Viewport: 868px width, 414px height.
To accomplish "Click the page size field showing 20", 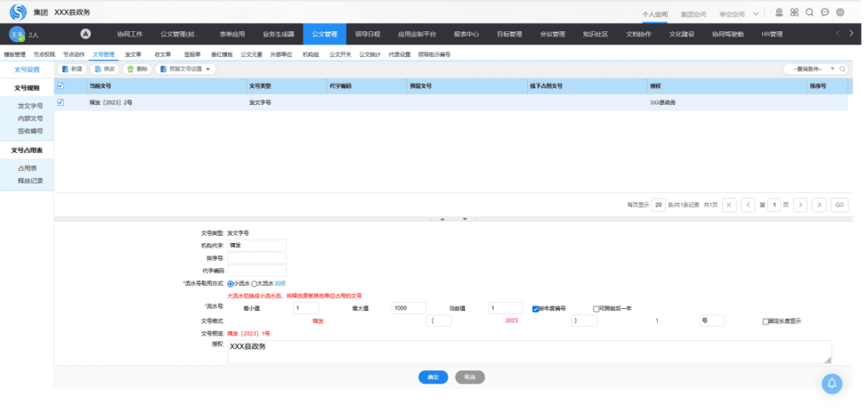I will [658, 205].
